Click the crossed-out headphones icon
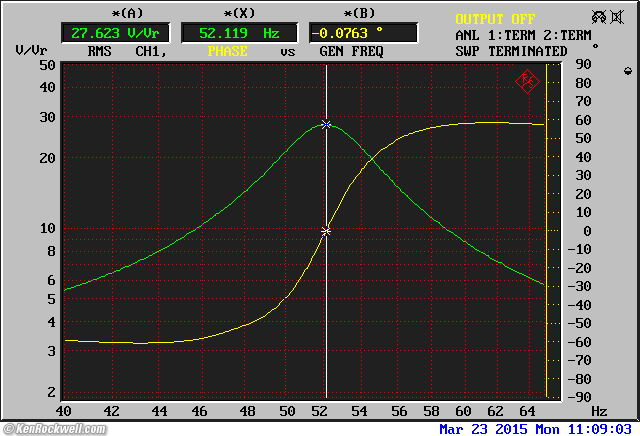The height and width of the screenshot is (436, 640). (x=599, y=17)
